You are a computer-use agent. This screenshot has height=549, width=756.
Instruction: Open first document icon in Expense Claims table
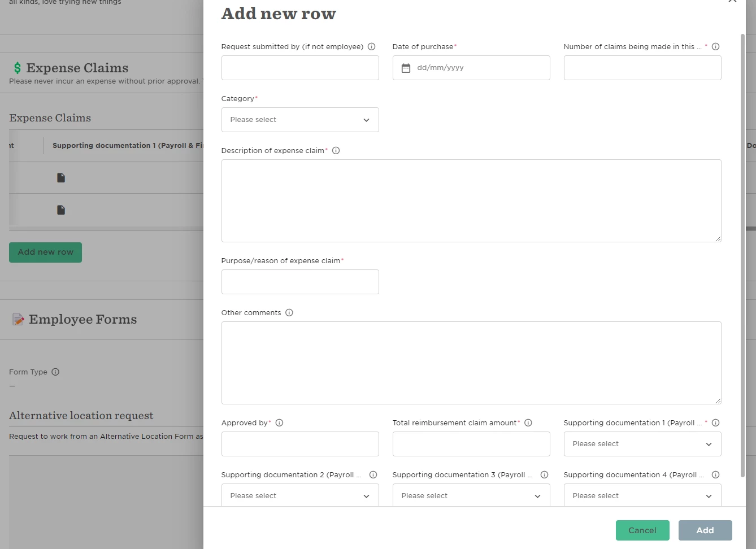pos(61,178)
